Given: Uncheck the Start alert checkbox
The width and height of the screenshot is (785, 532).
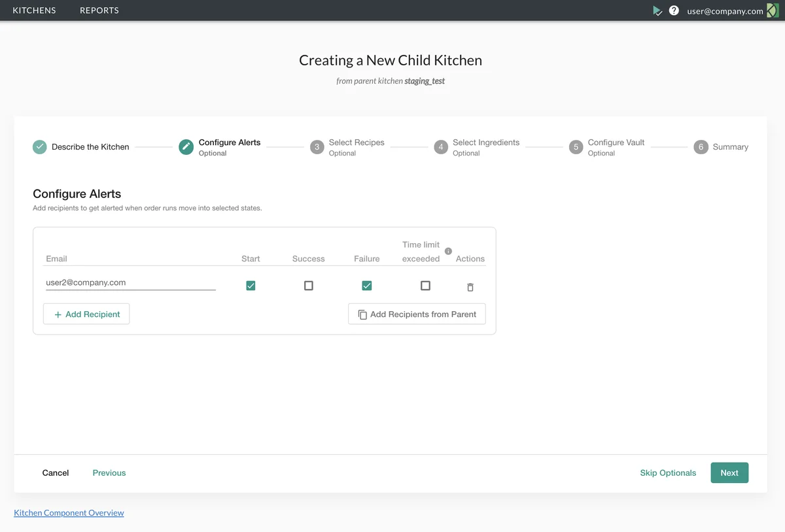Looking at the screenshot, I should tap(251, 286).
